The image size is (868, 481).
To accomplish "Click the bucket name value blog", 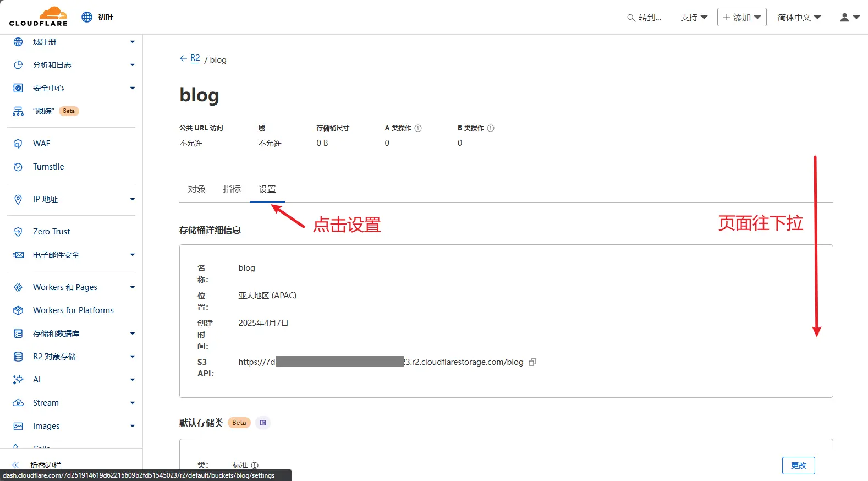I will (246, 268).
